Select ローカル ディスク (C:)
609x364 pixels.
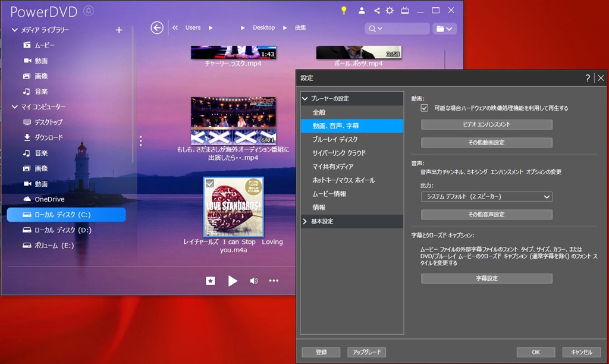tap(66, 215)
